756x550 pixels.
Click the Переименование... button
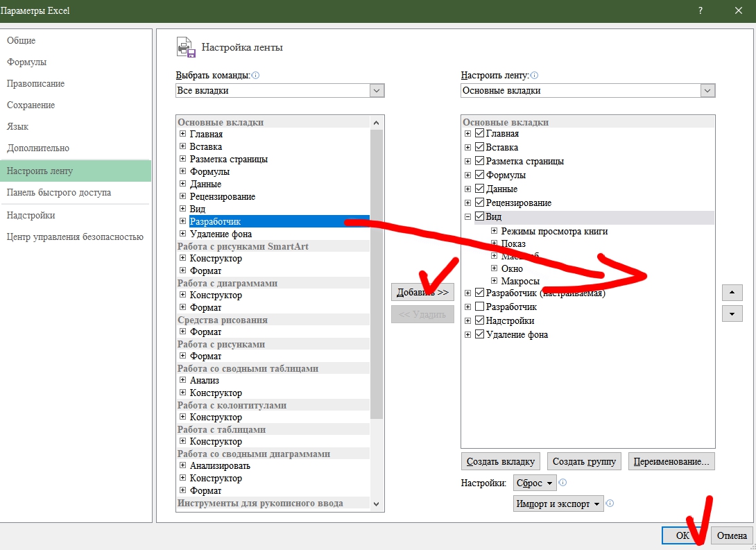671,461
